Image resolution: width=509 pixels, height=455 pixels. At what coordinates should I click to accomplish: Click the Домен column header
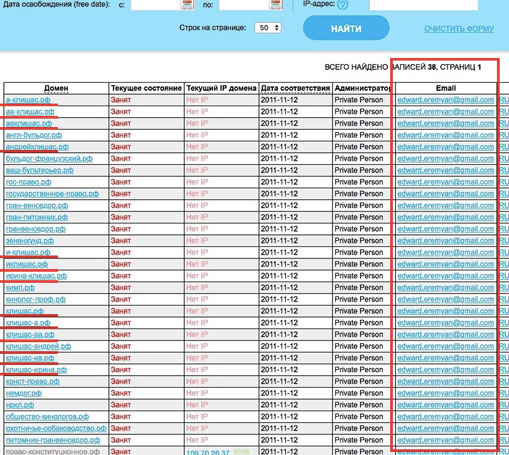click(56, 88)
